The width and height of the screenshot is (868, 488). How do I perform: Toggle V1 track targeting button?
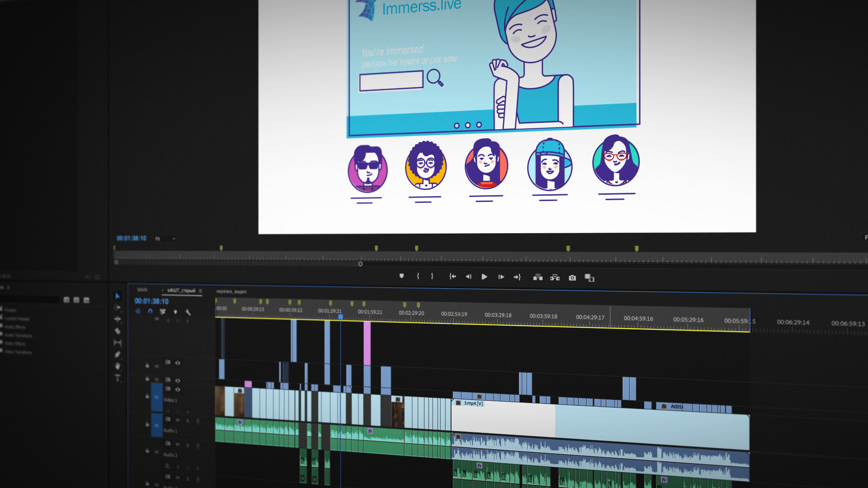157,397
